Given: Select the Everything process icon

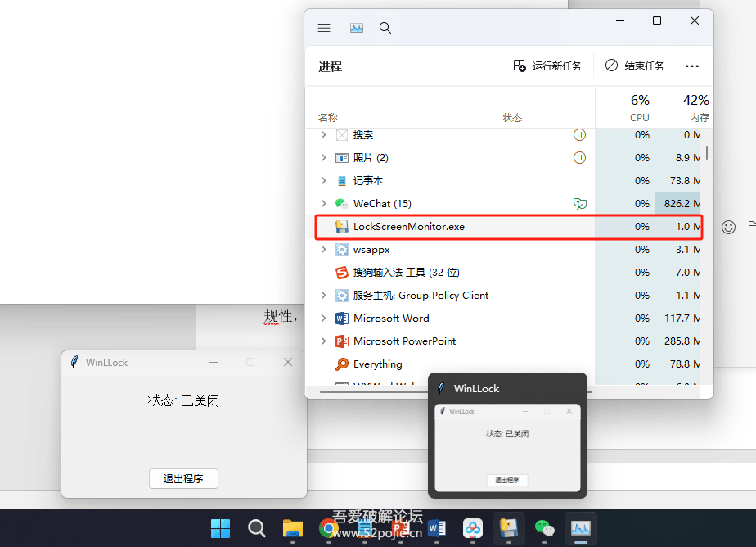Looking at the screenshot, I should coord(342,364).
